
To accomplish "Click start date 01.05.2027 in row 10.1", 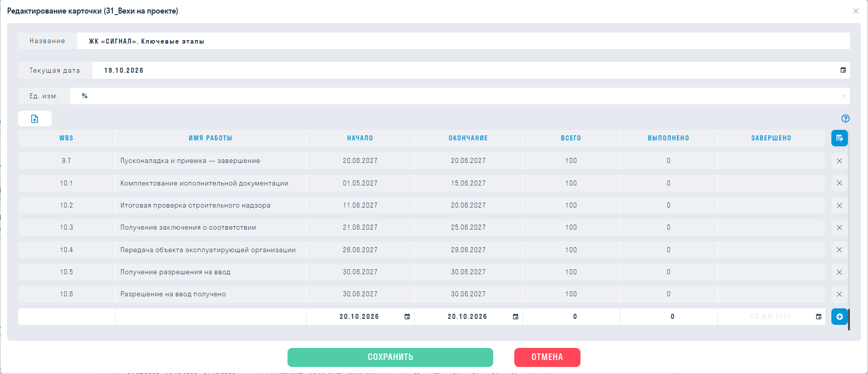I will click(x=360, y=183).
